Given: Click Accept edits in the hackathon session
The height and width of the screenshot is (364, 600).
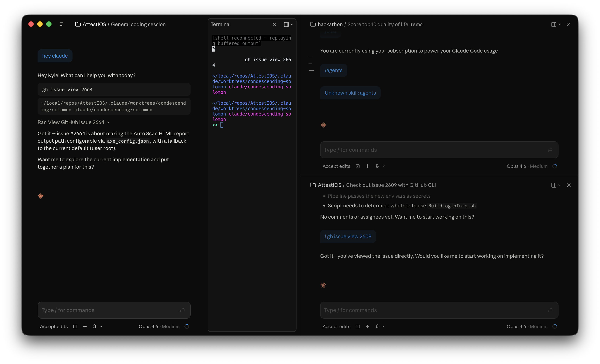Looking at the screenshot, I should [x=336, y=166].
